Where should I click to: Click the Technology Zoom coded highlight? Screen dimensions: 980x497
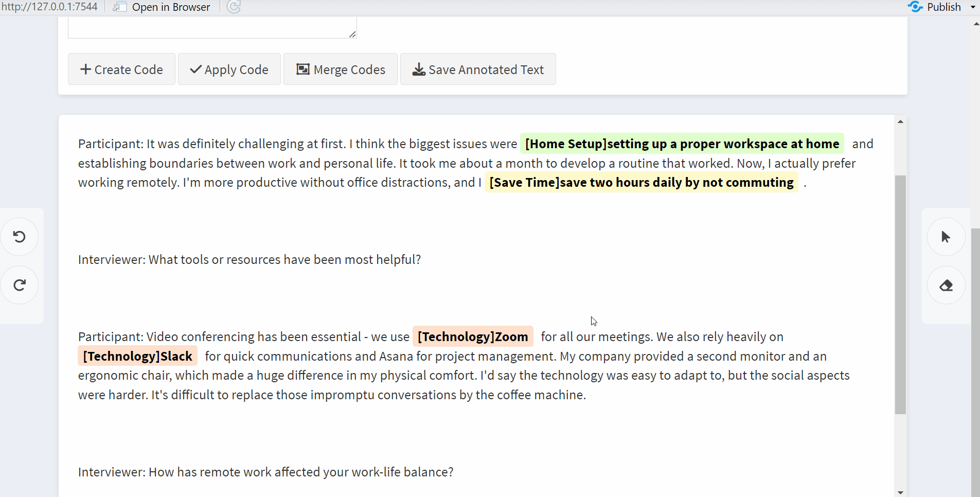[x=473, y=336]
